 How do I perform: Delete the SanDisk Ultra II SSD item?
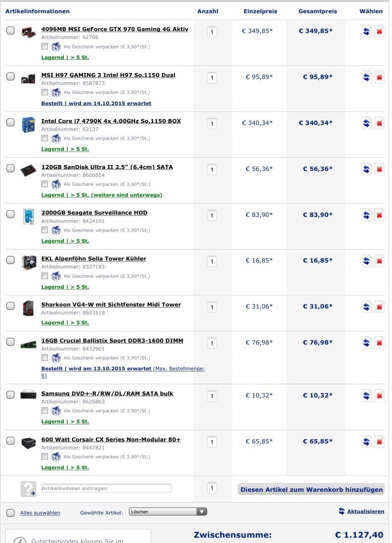coord(379,169)
